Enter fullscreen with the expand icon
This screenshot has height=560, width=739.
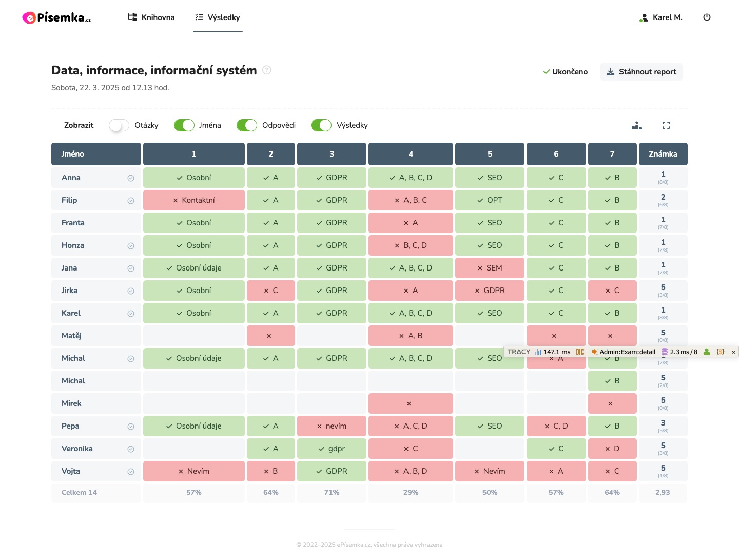pyautogui.click(x=666, y=125)
